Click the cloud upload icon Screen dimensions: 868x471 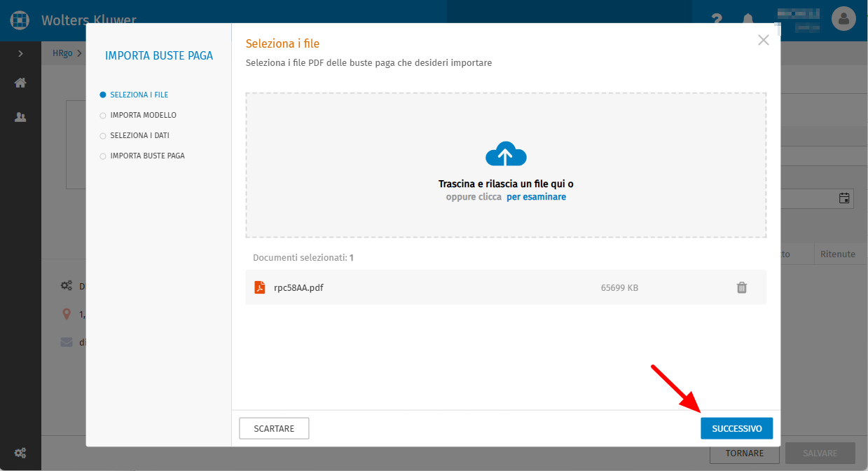pos(506,154)
